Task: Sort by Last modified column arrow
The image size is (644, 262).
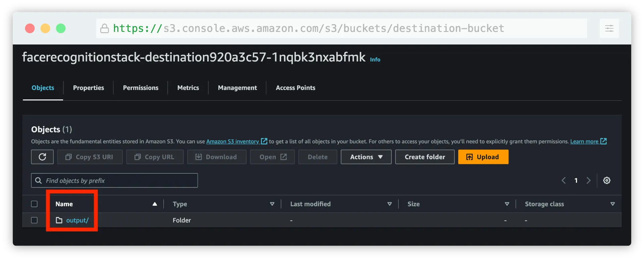Action: pyautogui.click(x=389, y=204)
